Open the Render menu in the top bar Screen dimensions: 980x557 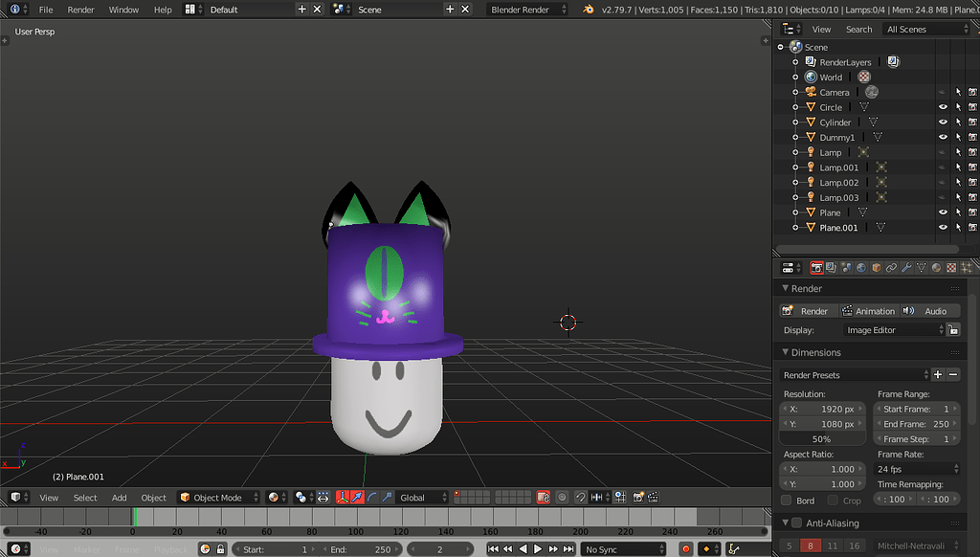[x=80, y=9]
